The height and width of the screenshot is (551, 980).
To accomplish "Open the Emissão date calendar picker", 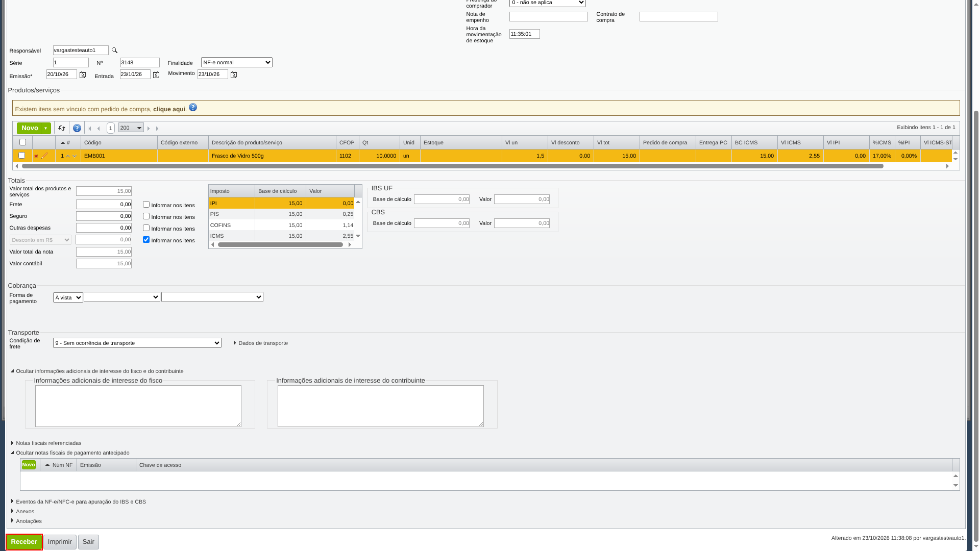I will click(x=83, y=75).
